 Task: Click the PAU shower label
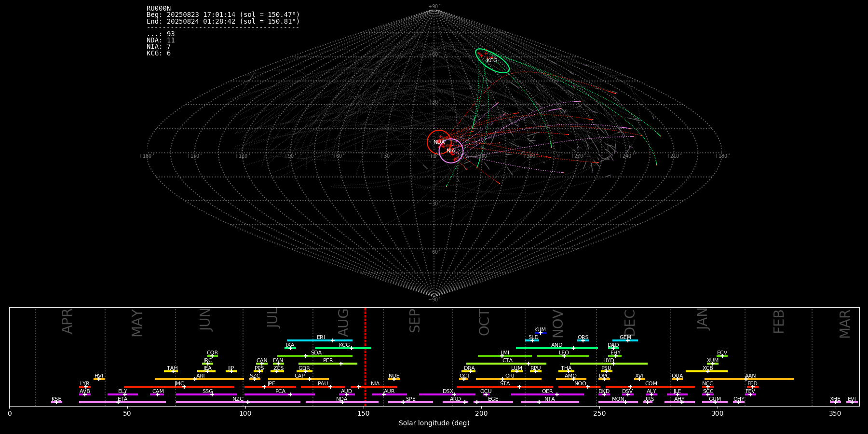[x=323, y=384]
